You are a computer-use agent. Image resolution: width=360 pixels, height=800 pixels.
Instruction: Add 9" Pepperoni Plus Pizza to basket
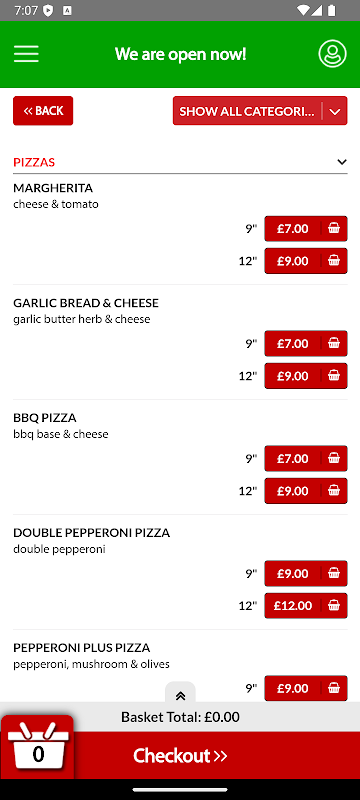click(x=306, y=688)
